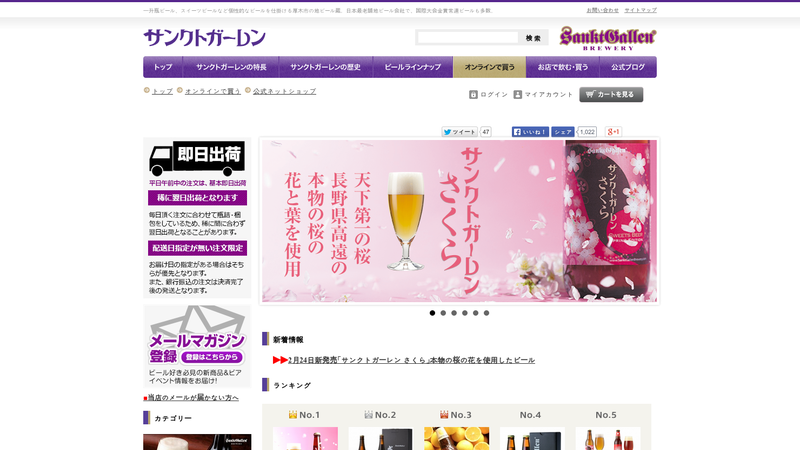Click the search text field
Viewport: 800px width, 450px height.
468,38
